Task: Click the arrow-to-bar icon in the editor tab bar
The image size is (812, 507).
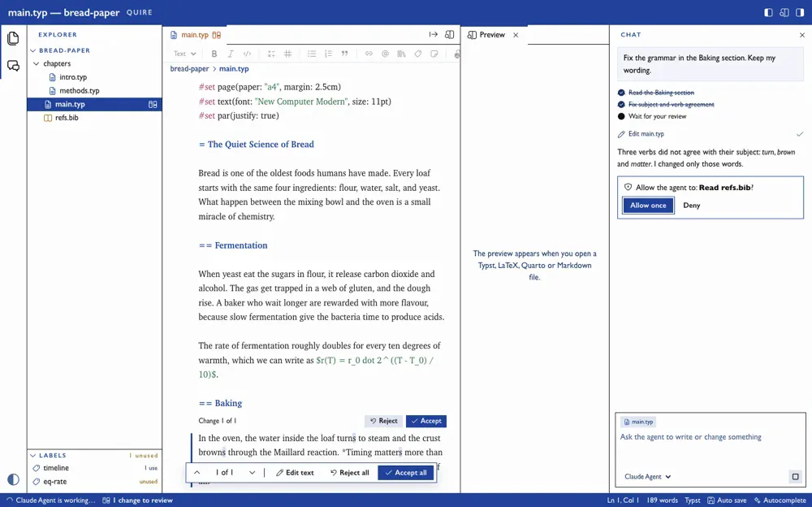Action: tap(434, 34)
